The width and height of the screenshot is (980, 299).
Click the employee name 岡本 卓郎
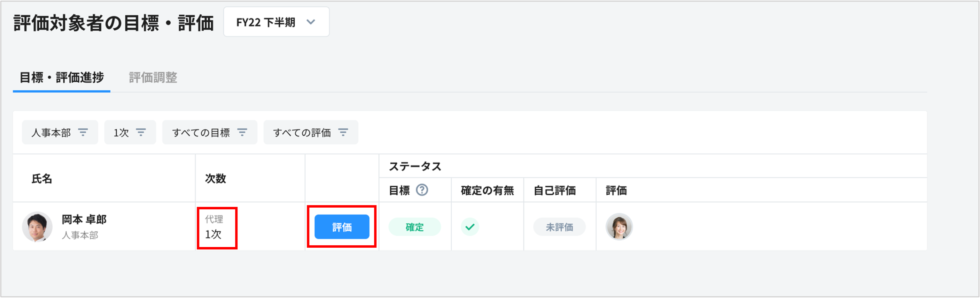[84, 219]
